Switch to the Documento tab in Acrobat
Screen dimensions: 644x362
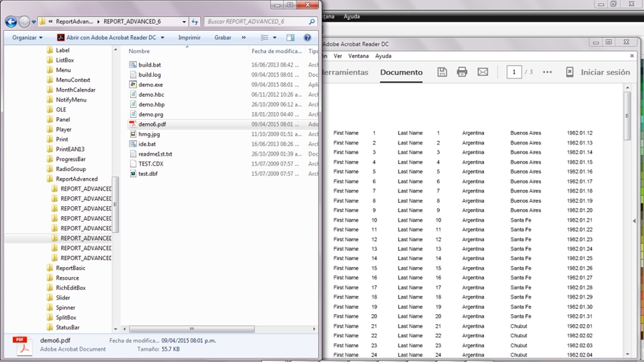pyautogui.click(x=401, y=72)
